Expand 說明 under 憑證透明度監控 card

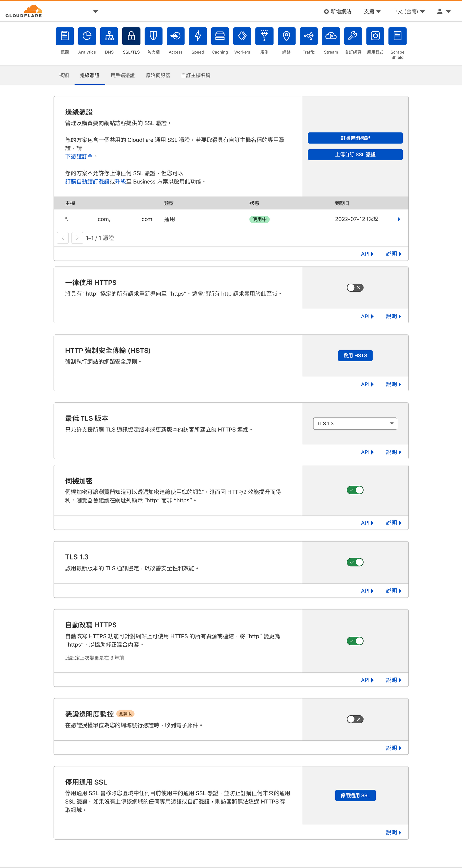(x=394, y=748)
